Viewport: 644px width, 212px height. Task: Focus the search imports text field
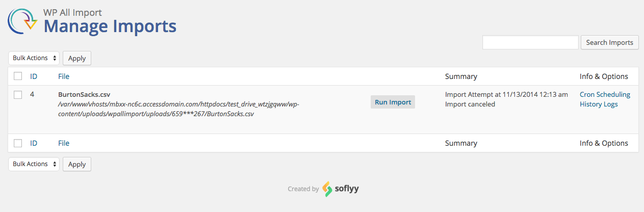pyautogui.click(x=530, y=43)
